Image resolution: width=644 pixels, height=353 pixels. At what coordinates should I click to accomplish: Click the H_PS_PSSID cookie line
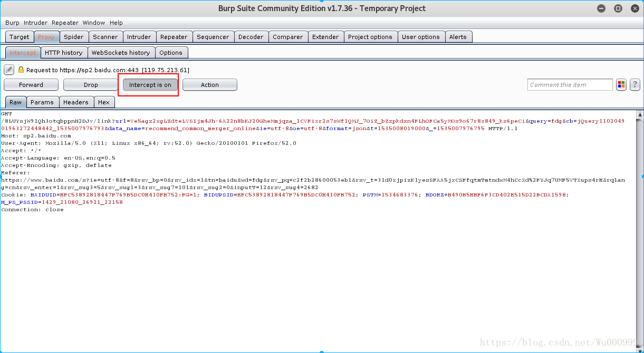tap(62, 202)
